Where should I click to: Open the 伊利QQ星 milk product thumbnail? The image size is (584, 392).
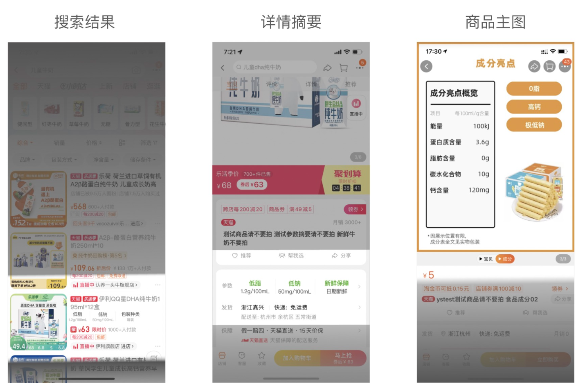[39, 322]
